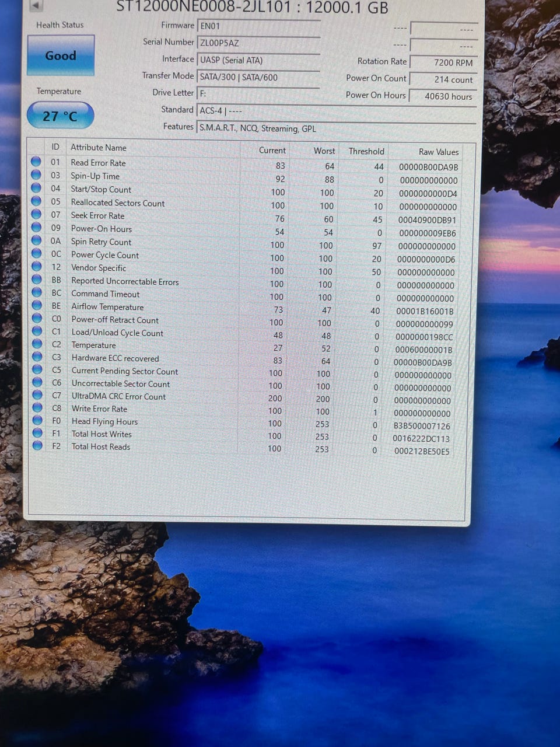Viewport: 560px width, 747px height.
Task: Click the status icon for Airflow Temperature
Action: (x=36, y=305)
